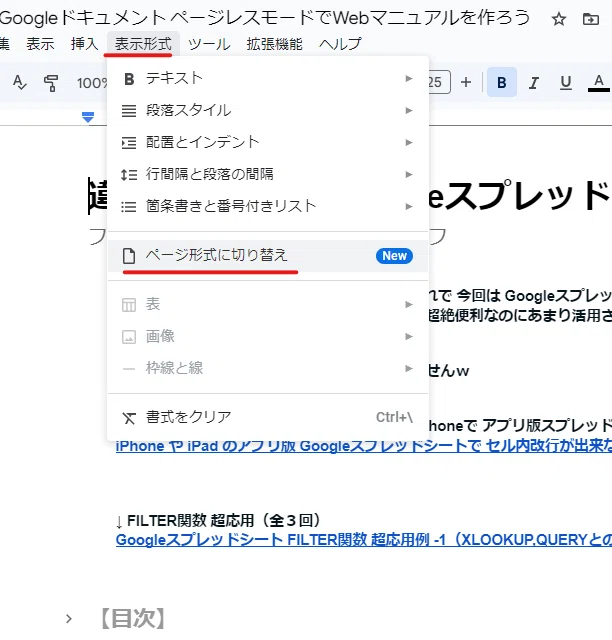Screen dimensions: 612x640
Task: Expand the 【目次】 section chevron
Action: (x=69, y=619)
